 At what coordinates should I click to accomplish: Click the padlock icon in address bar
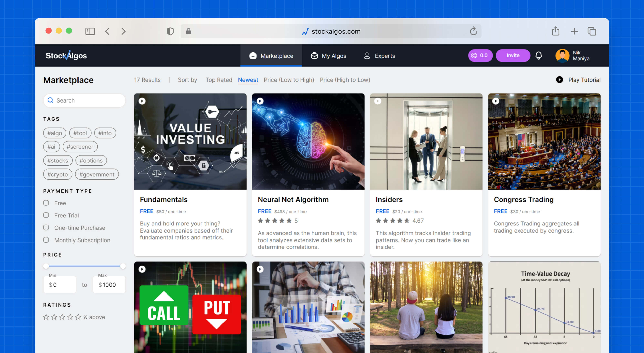point(188,31)
